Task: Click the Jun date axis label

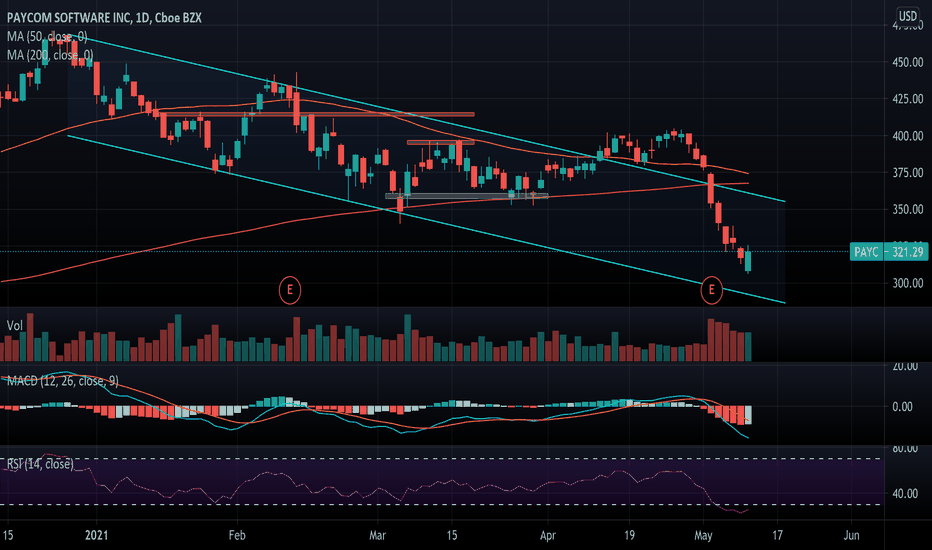Action: pos(851,535)
